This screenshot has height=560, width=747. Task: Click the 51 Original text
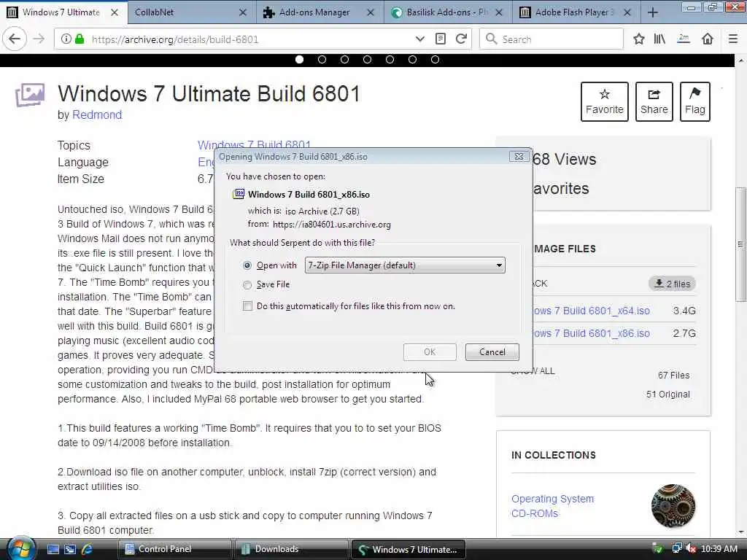click(x=668, y=394)
